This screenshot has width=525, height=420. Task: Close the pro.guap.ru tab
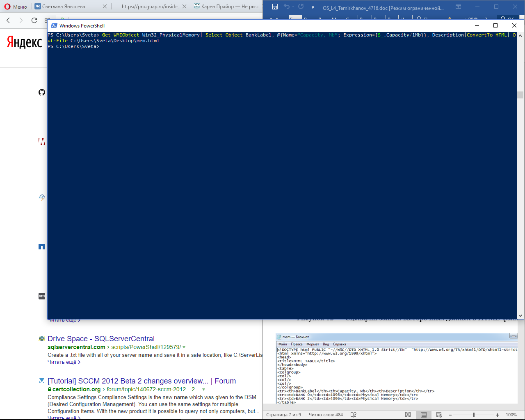[x=184, y=7]
